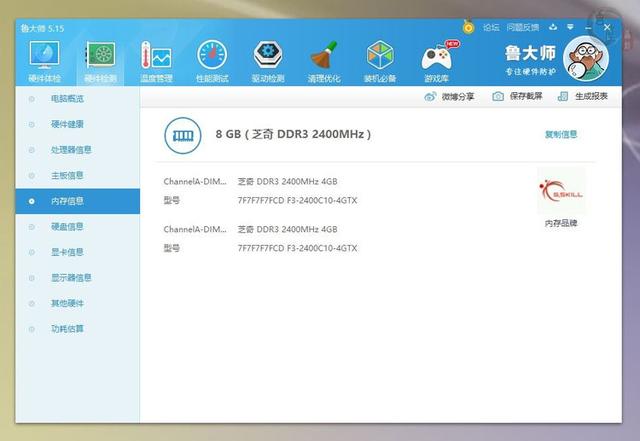Select 硬件检测 hardware detection icon
This screenshot has width=640, height=441.
[x=100, y=54]
